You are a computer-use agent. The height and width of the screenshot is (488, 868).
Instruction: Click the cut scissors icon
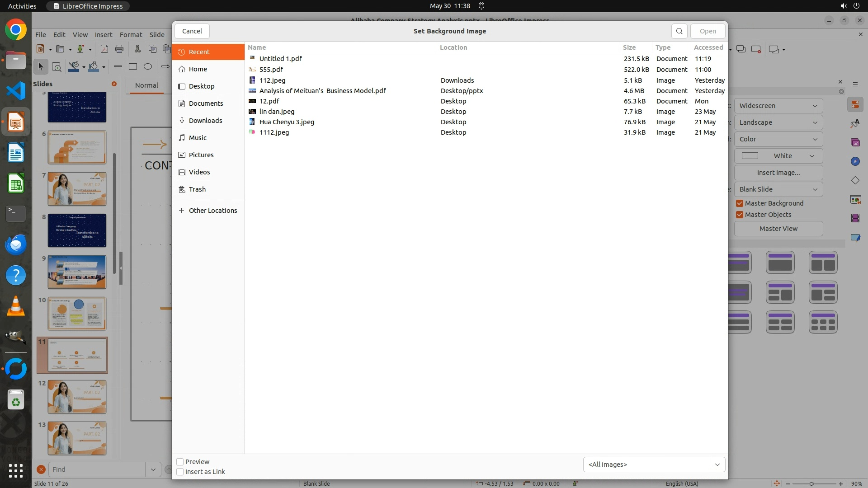click(x=137, y=49)
